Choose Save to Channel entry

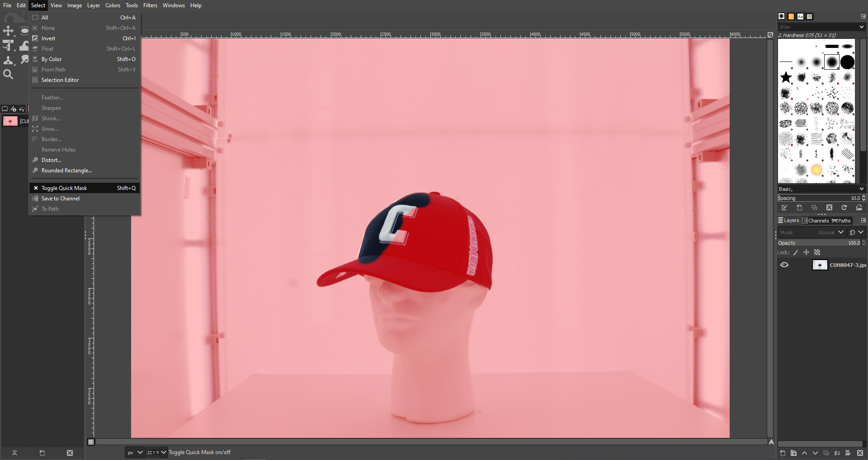coord(85,199)
